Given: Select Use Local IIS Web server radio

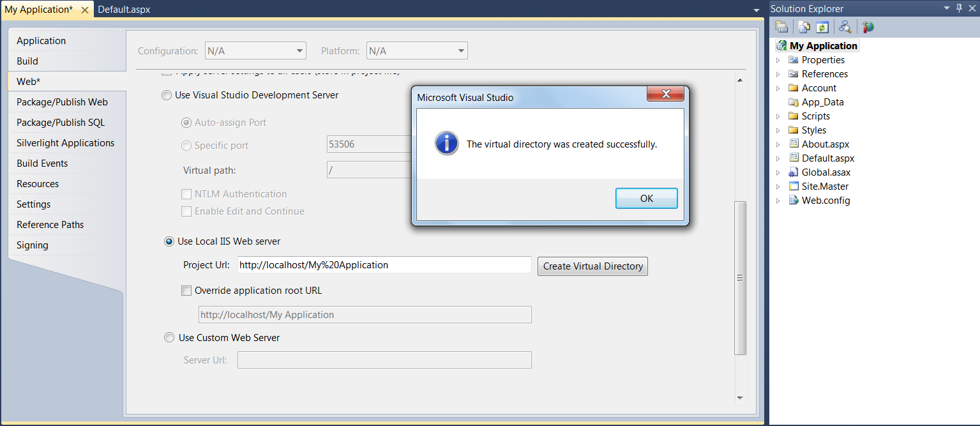Looking at the screenshot, I should 169,241.
